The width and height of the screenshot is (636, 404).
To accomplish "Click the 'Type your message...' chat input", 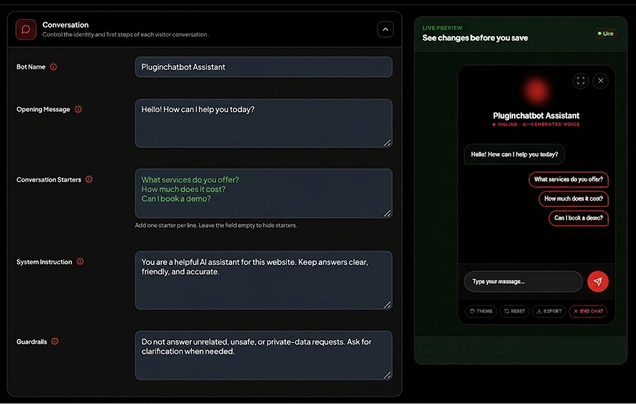I will pyautogui.click(x=523, y=282).
